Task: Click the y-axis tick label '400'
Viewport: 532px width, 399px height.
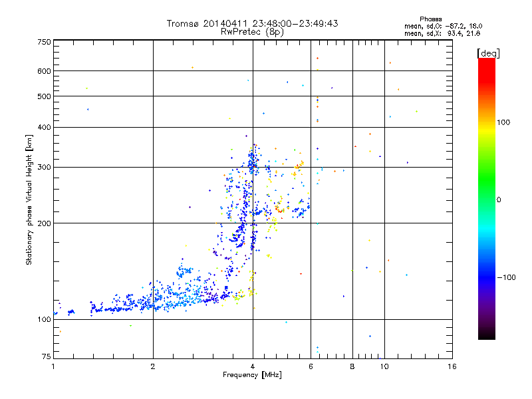Action: click(45, 127)
